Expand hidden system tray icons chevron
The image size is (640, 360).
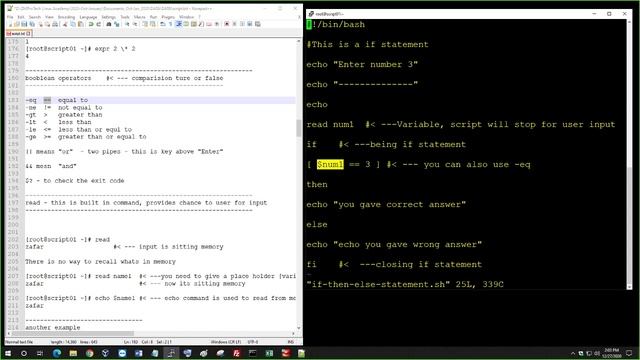(573, 353)
